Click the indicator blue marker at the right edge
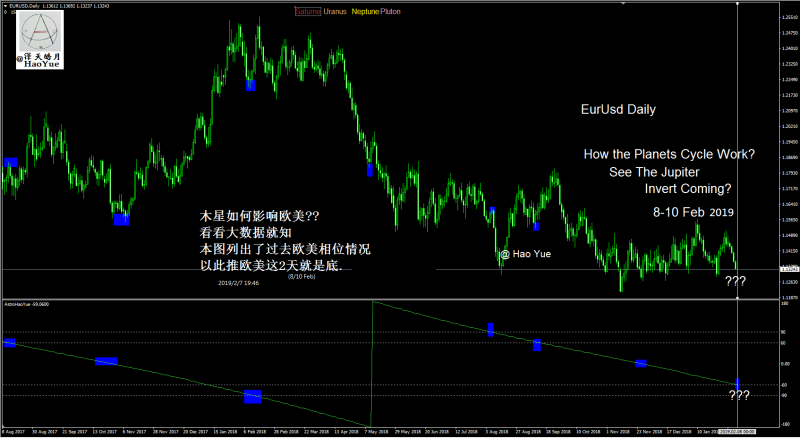 pyautogui.click(x=738, y=383)
